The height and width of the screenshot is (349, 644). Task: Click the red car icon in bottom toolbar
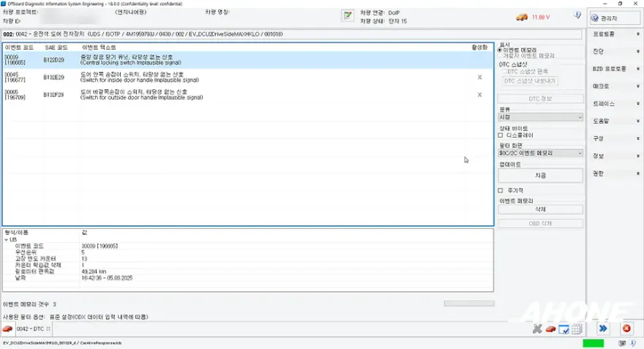(550, 329)
